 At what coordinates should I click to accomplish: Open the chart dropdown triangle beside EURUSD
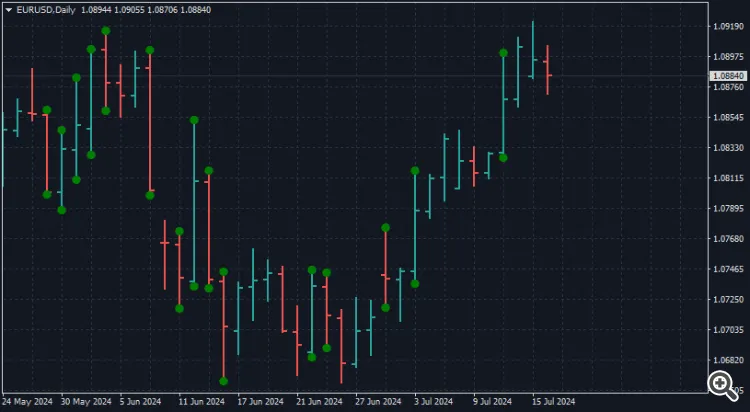(8, 9)
